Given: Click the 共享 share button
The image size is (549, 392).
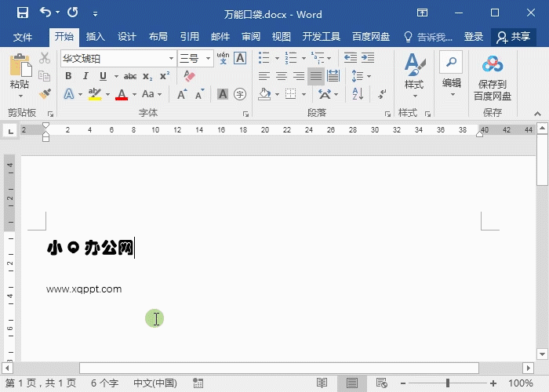Looking at the screenshot, I should 513,37.
